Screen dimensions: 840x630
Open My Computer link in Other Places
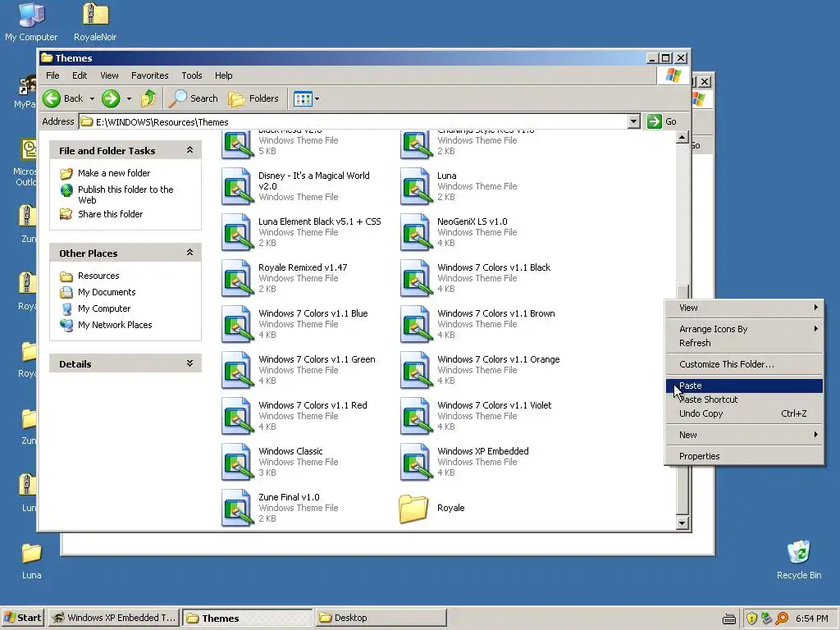[104, 308]
